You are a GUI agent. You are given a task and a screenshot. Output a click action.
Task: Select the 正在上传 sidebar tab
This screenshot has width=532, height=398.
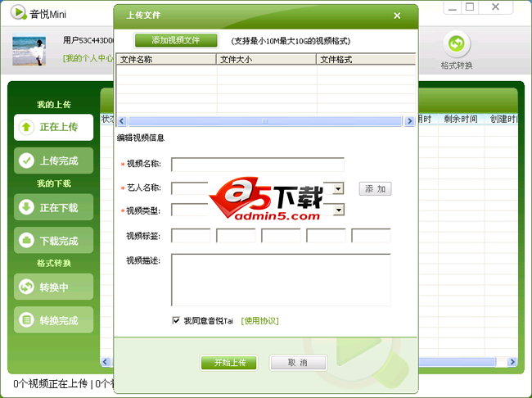(53, 128)
